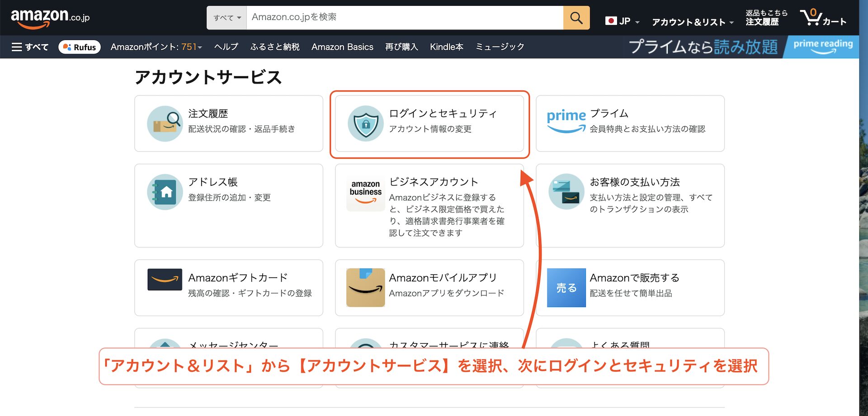This screenshot has width=868, height=416.
Task: Click the Amazonギフトカード card icon
Action: tap(165, 279)
